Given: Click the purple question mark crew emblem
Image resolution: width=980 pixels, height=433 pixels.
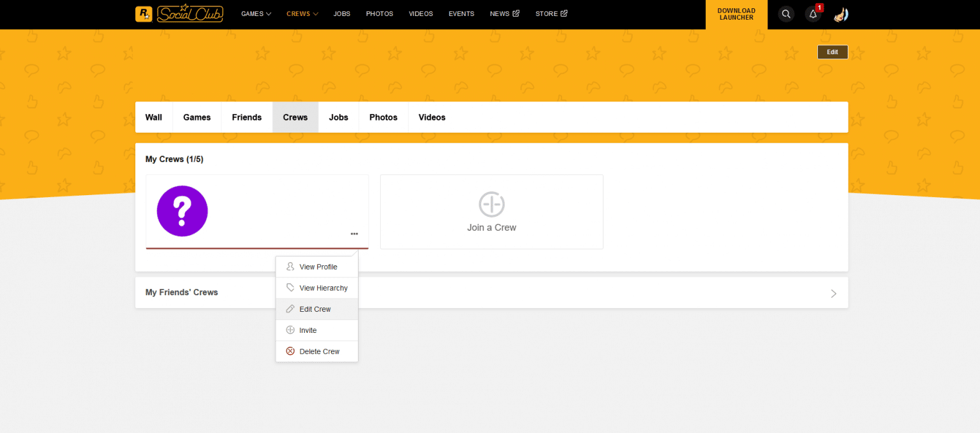Looking at the screenshot, I should point(182,211).
